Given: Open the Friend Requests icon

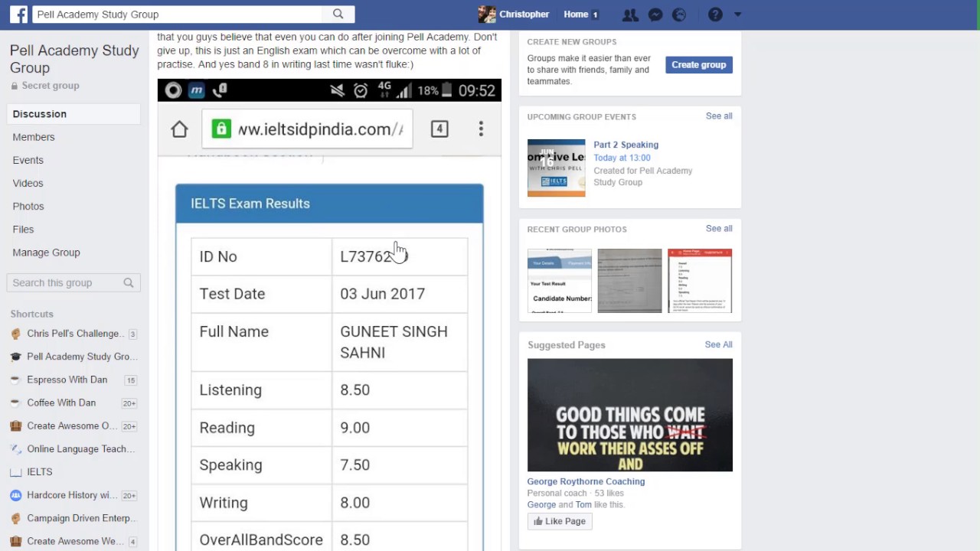Looking at the screenshot, I should tap(630, 15).
